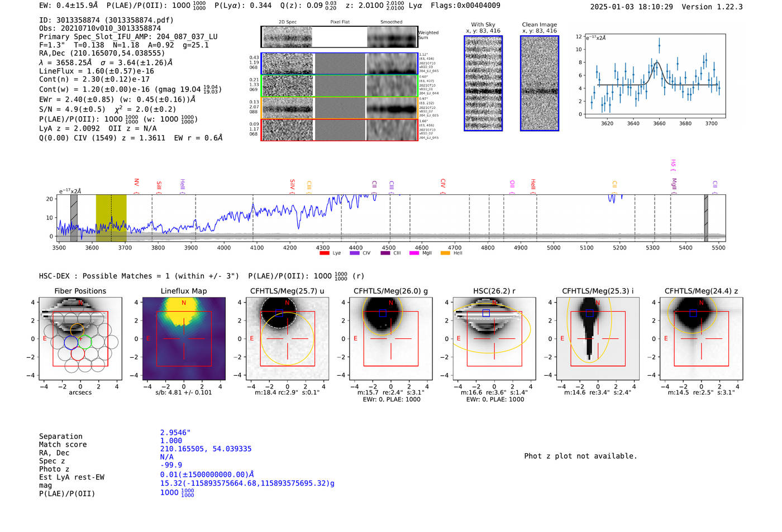Open the CFHTLS/Meg(24.4) z band image
Image resolution: width=782 pixels, height=532 pixels.
point(701,338)
